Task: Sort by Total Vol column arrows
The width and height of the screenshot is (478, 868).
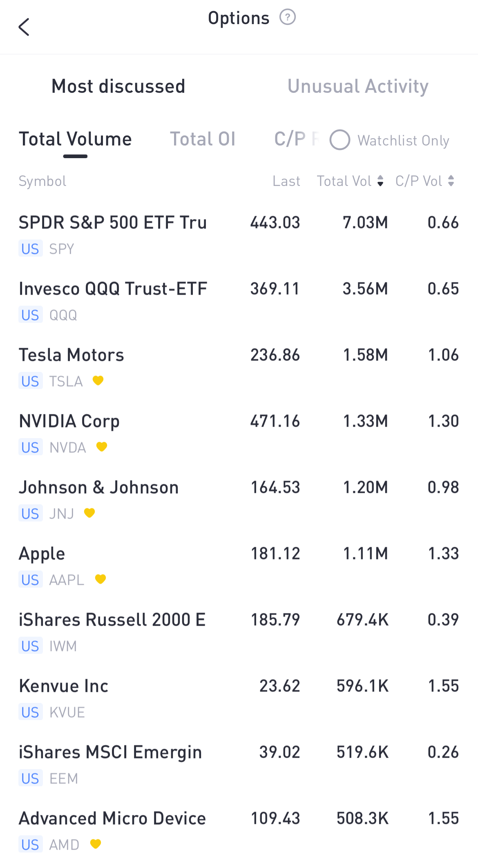Action: (380, 181)
